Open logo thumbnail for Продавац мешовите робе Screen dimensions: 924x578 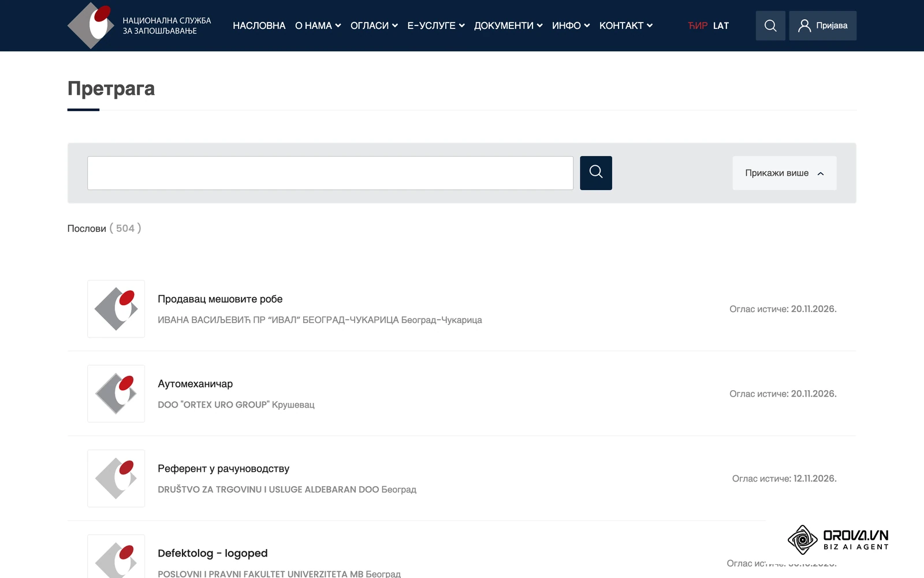tap(116, 309)
